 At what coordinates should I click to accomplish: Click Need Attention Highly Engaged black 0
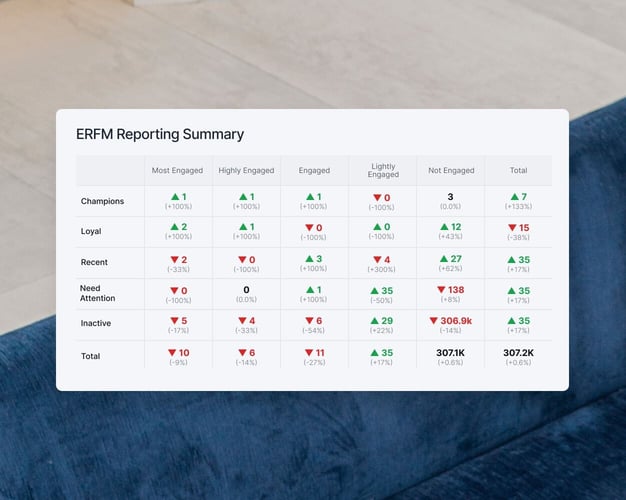246,290
